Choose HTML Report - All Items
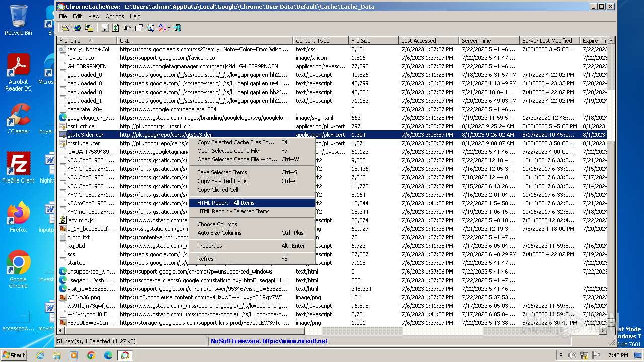Image resolution: width=644 pixels, height=362 pixels. coord(252,203)
